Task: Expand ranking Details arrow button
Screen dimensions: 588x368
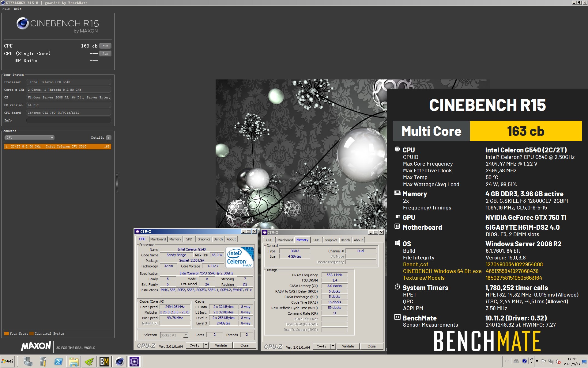Action: tap(109, 137)
